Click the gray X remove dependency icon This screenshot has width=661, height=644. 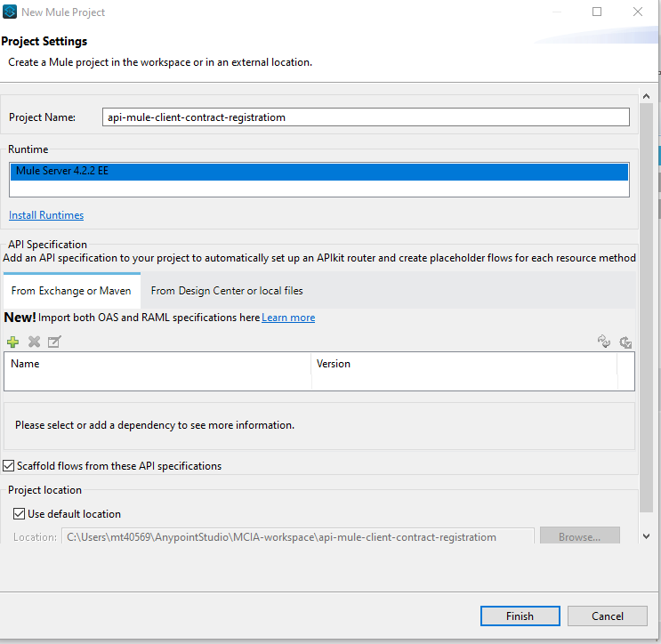click(x=34, y=342)
